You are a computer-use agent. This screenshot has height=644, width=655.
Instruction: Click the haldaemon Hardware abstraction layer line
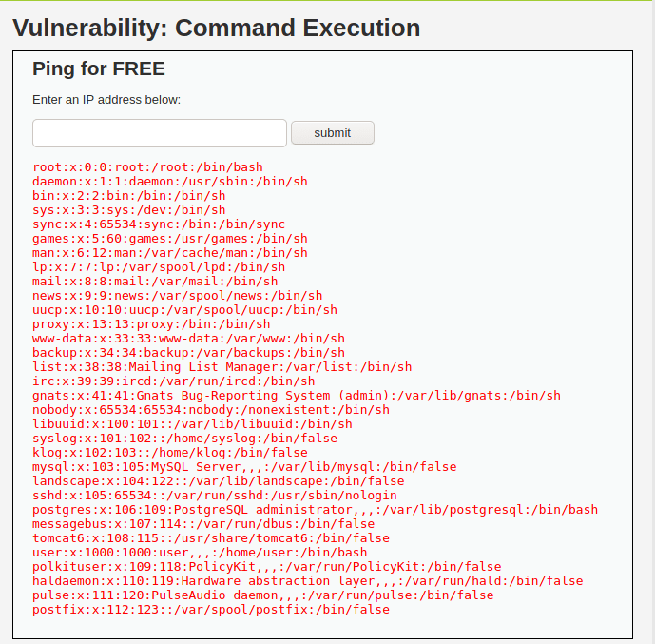pyautogui.click(x=307, y=581)
